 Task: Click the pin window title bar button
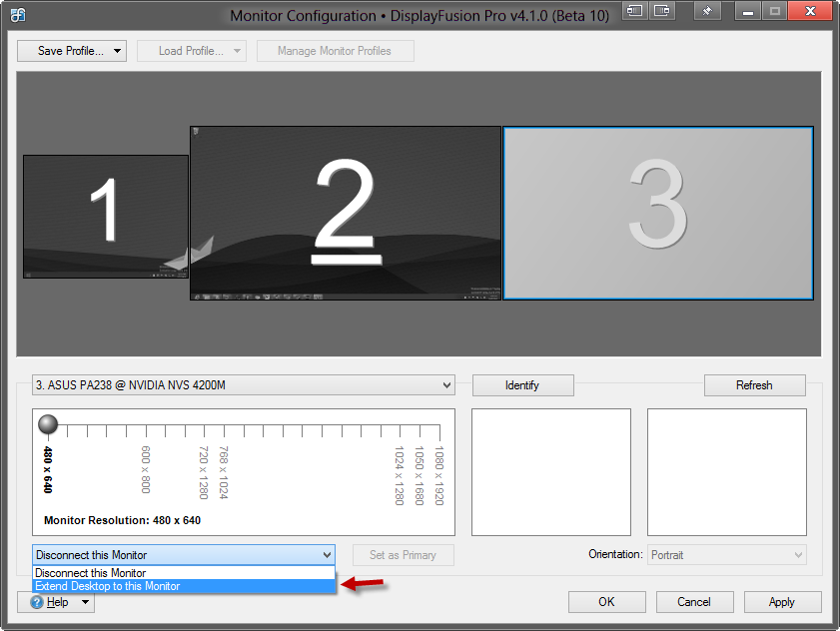tap(707, 12)
